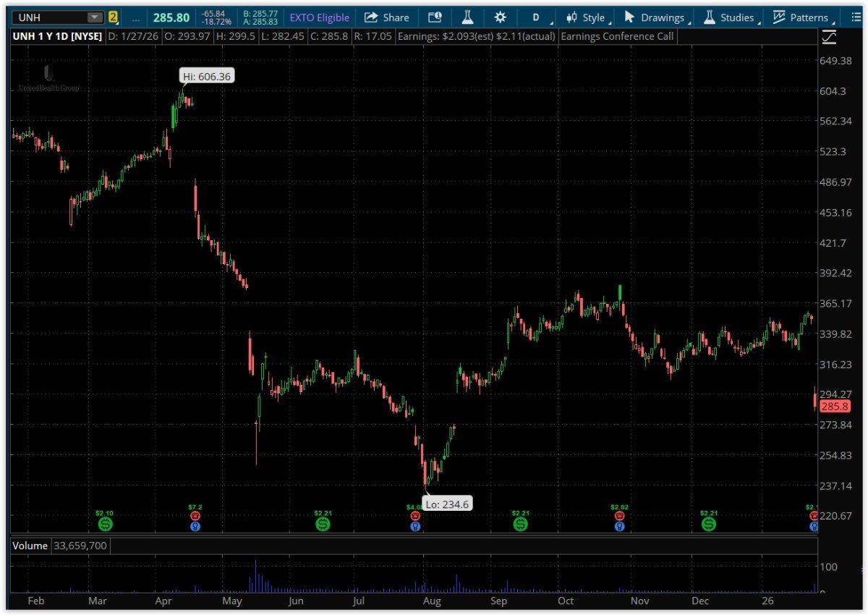Click the Volume study label
This screenshot has height=615, width=868.
(30, 546)
